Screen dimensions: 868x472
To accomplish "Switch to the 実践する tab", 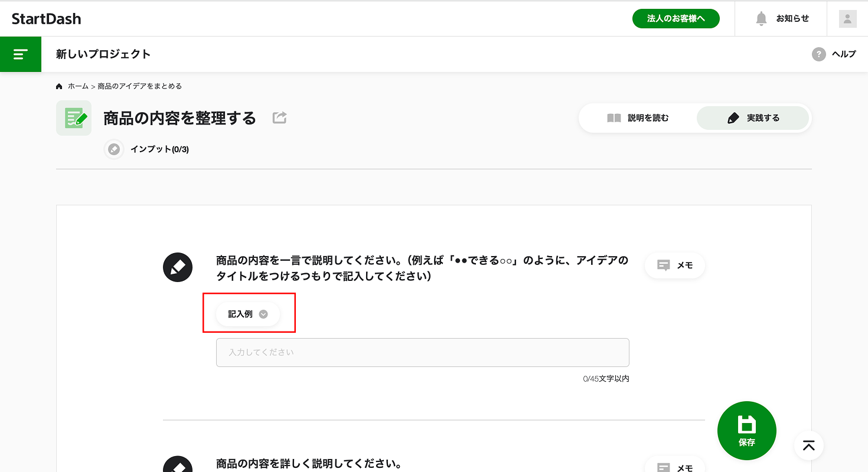I will [753, 118].
